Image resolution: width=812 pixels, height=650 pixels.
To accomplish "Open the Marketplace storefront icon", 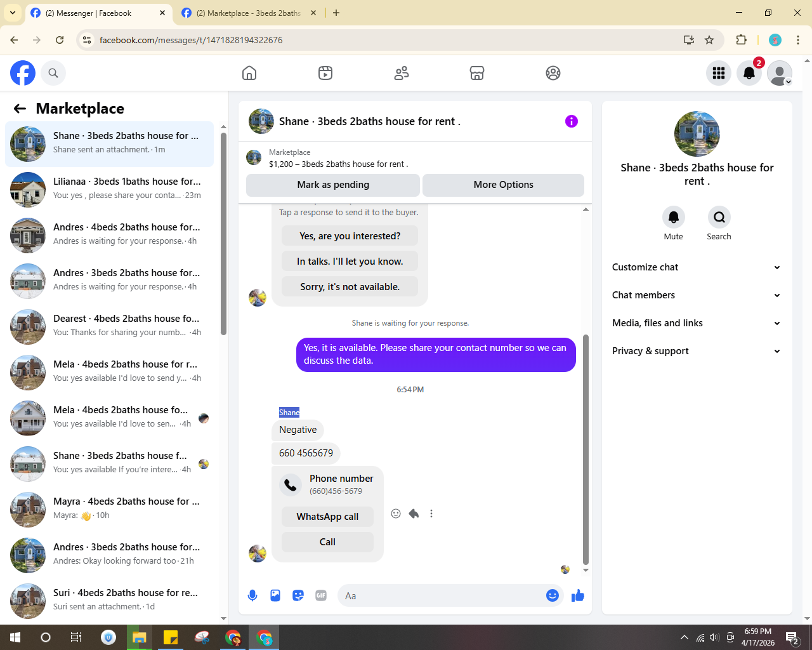I will click(x=477, y=73).
